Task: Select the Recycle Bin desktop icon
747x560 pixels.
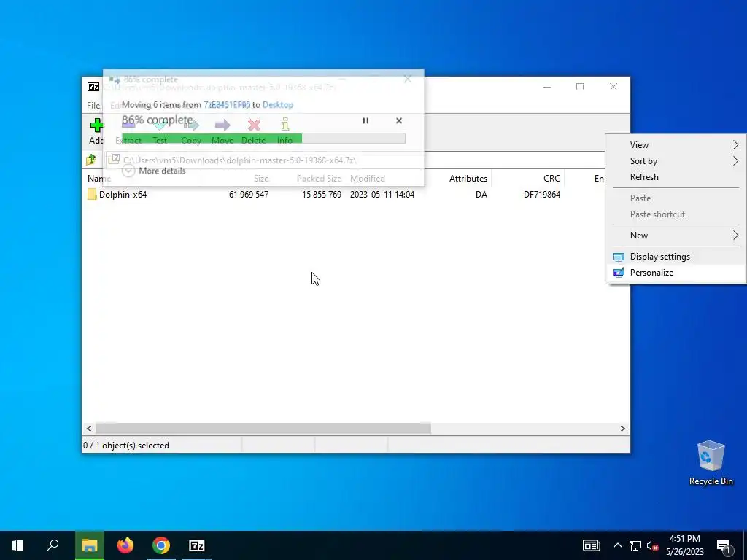Action: tap(711, 463)
